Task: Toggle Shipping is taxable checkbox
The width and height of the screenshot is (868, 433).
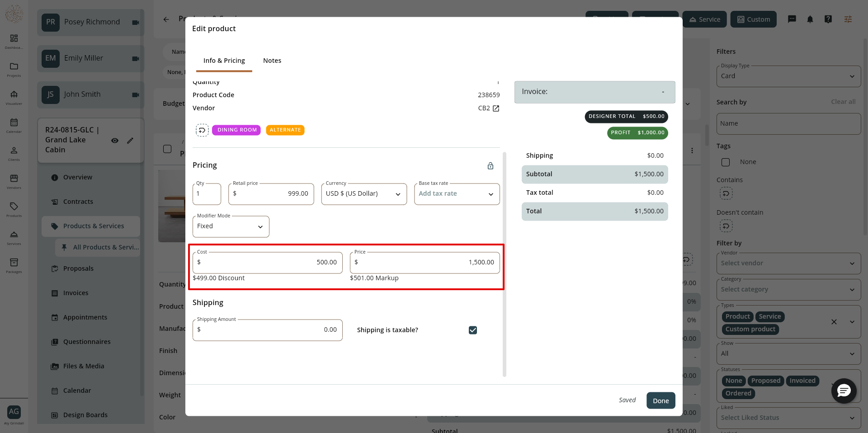Action: [x=473, y=330]
